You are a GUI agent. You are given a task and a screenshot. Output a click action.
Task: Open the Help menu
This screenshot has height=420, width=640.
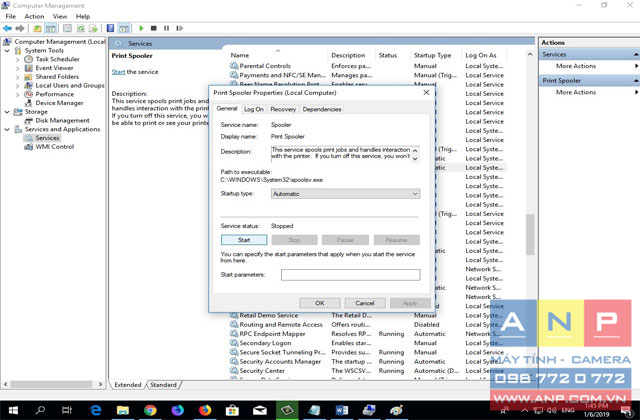[x=83, y=16]
